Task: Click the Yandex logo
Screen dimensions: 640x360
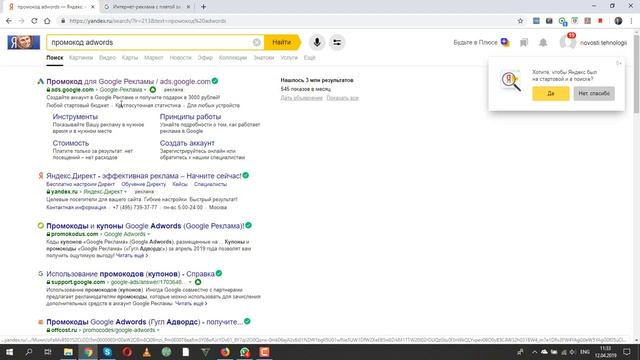Action: [23, 42]
